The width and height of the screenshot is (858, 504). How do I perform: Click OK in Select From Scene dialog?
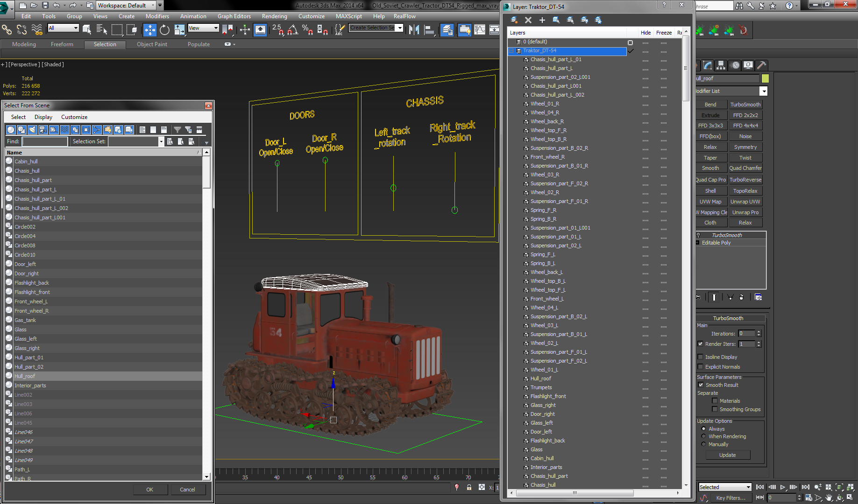click(150, 490)
